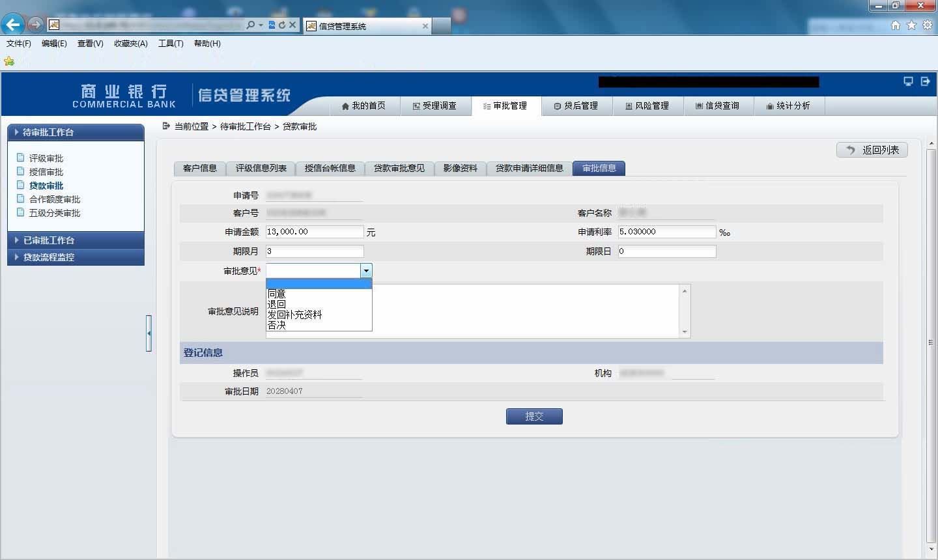Screen dimensions: 938x560
Task: Switch to the 影像资料 tab
Action: [461, 168]
